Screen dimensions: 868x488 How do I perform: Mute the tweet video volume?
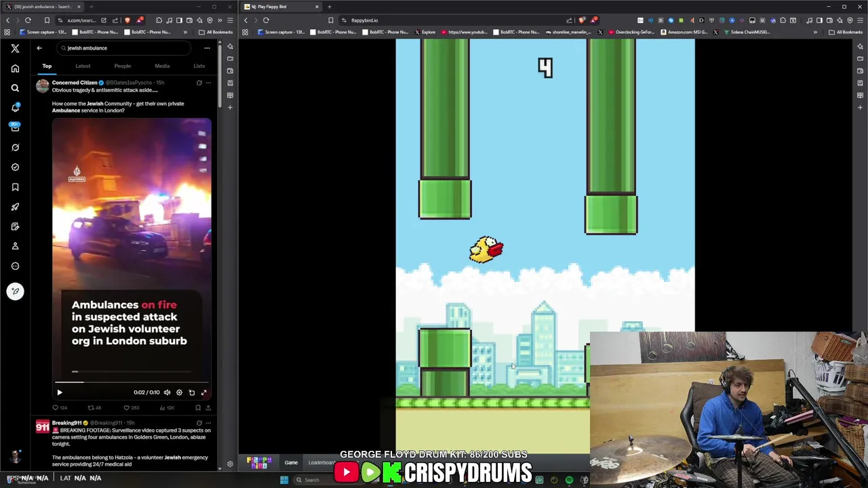coord(167,392)
